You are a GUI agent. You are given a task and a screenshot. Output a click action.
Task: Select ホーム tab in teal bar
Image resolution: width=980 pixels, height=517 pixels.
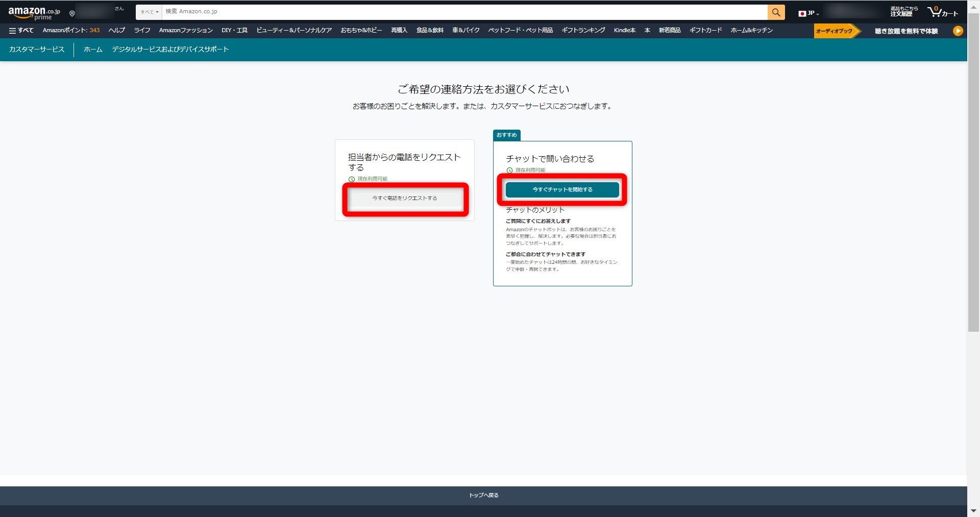(93, 50)
